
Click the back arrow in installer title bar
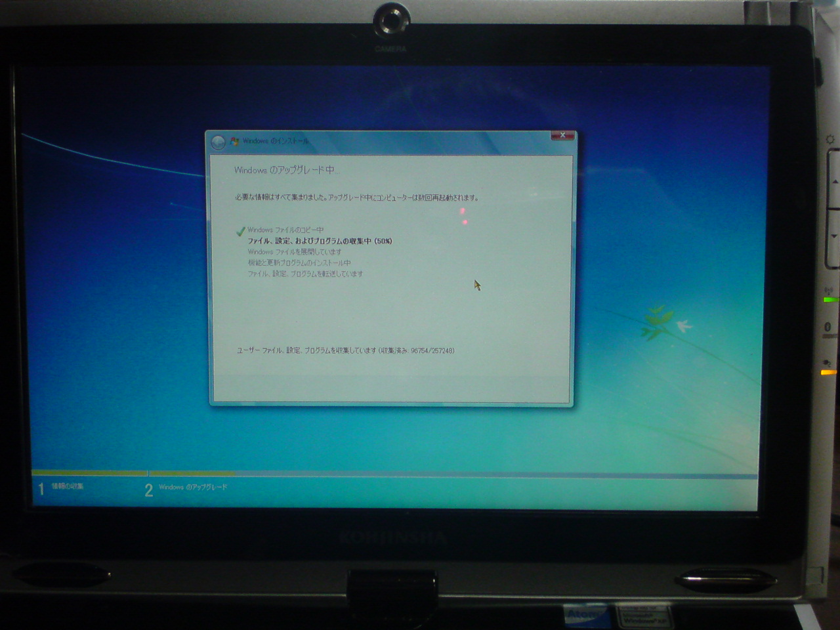pos(218,142)
